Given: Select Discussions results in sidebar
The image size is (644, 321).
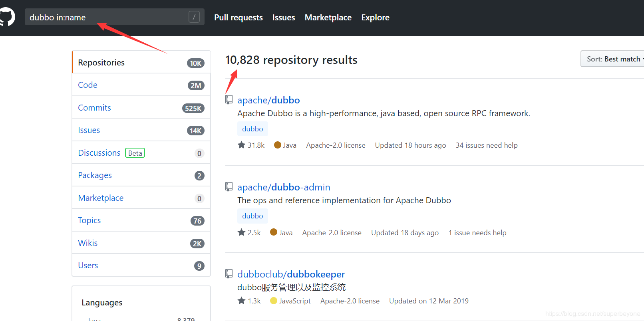Looking at the screenshot, I should click(x=141, y=153).
